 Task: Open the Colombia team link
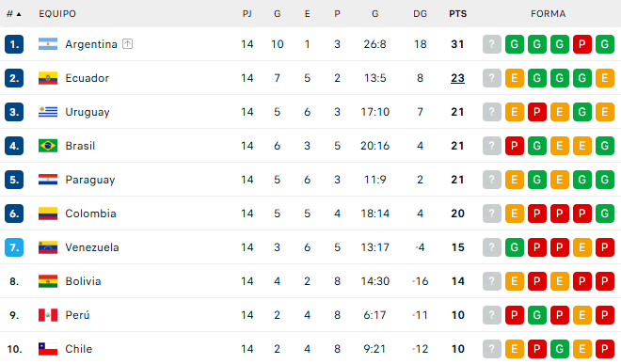[90, 214]
